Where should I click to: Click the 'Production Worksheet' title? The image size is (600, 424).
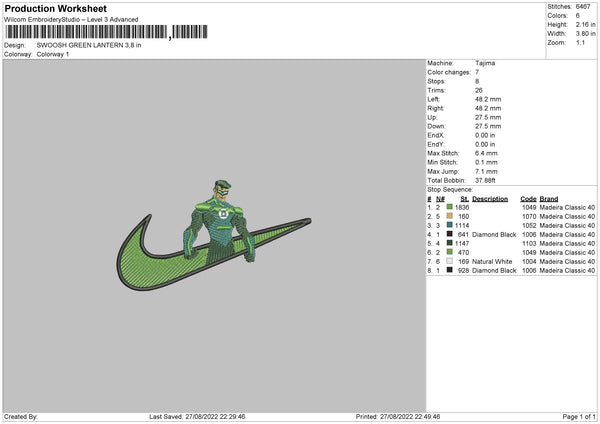click(56, 8)
